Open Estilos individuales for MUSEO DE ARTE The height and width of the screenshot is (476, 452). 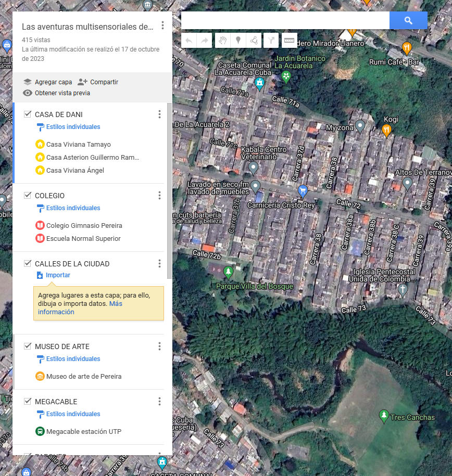[x=73, y=359]
